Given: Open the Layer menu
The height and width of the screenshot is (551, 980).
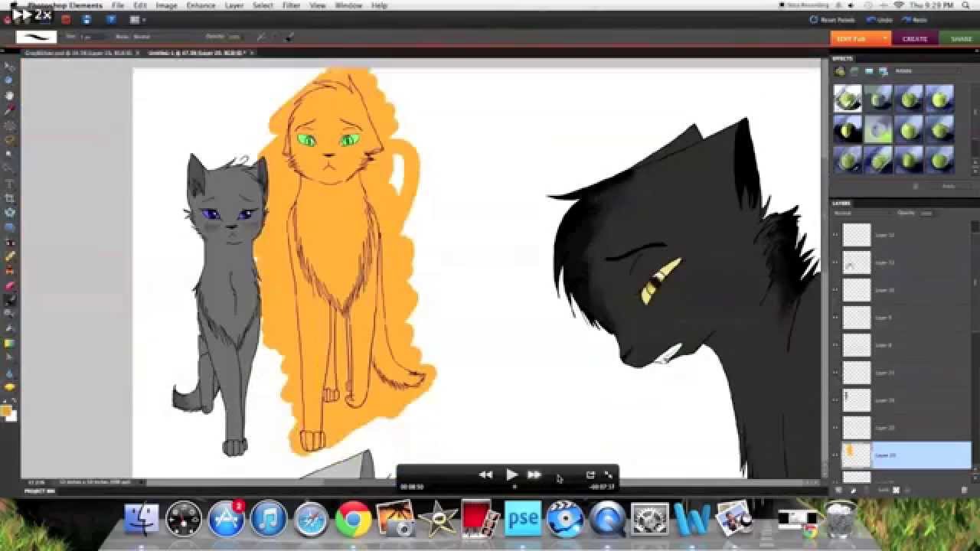Looking at the screenshot, I should point(234,5).
